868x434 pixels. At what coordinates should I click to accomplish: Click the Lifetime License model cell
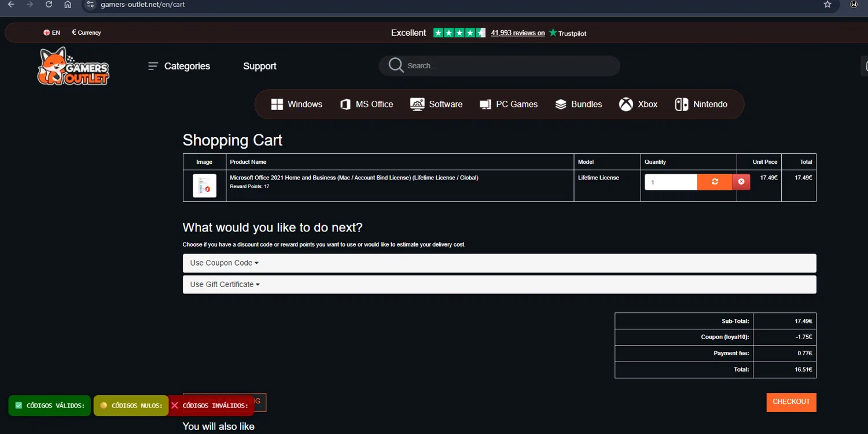[598, 178]
